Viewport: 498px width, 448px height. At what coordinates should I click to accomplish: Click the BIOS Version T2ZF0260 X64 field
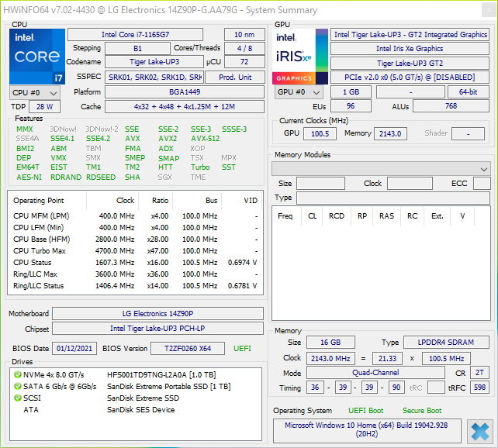188,348
